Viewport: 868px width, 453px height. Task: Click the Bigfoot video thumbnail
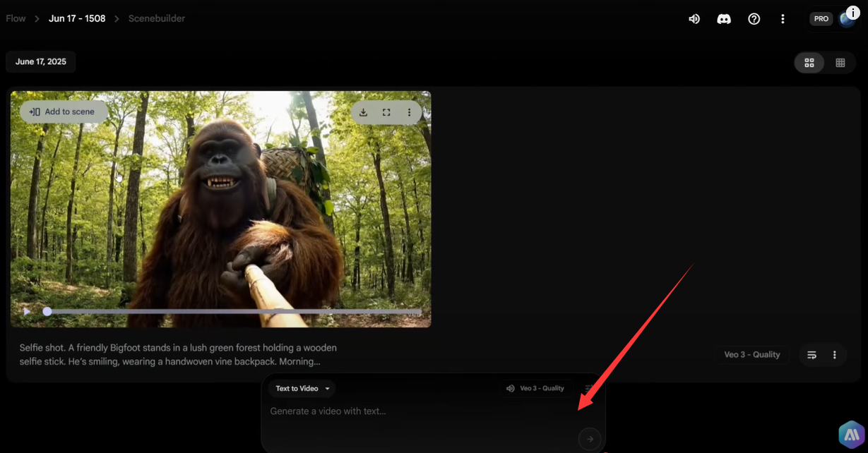coord(220,209)
